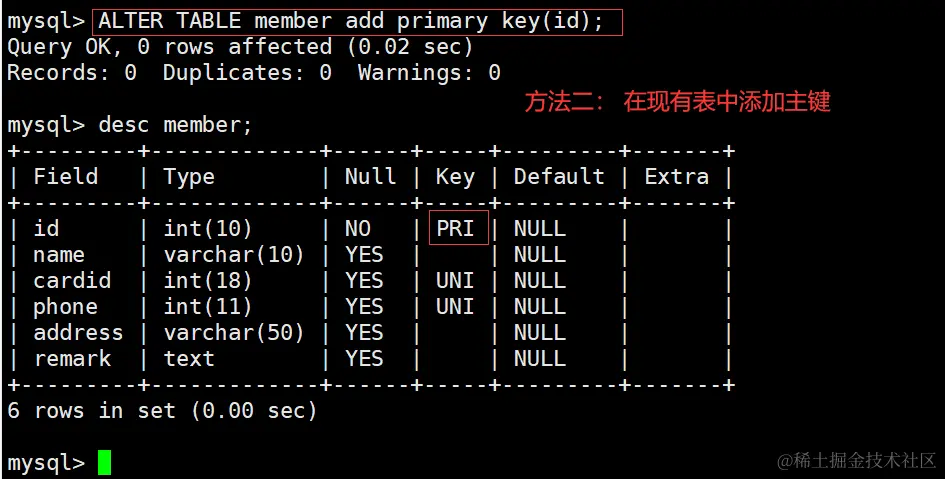Click the int(18) type of cardid
Screen dimensions: 945x479
tap(208, 280)
